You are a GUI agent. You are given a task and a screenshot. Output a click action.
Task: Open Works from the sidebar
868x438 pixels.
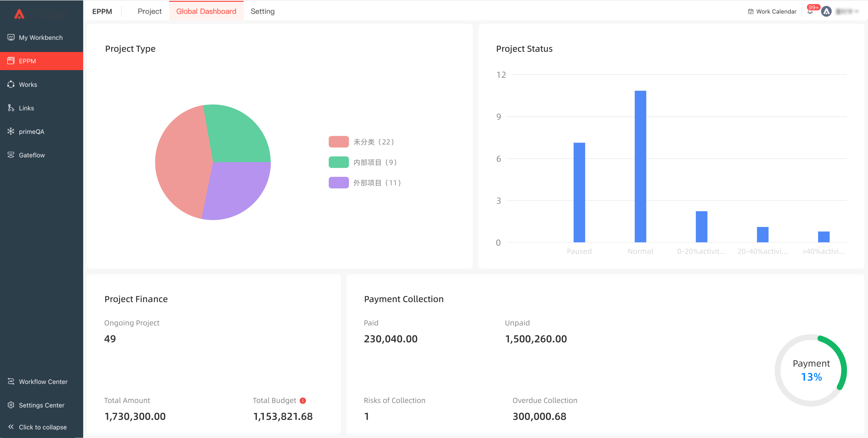pyautogui.click(x=41, y=84)
